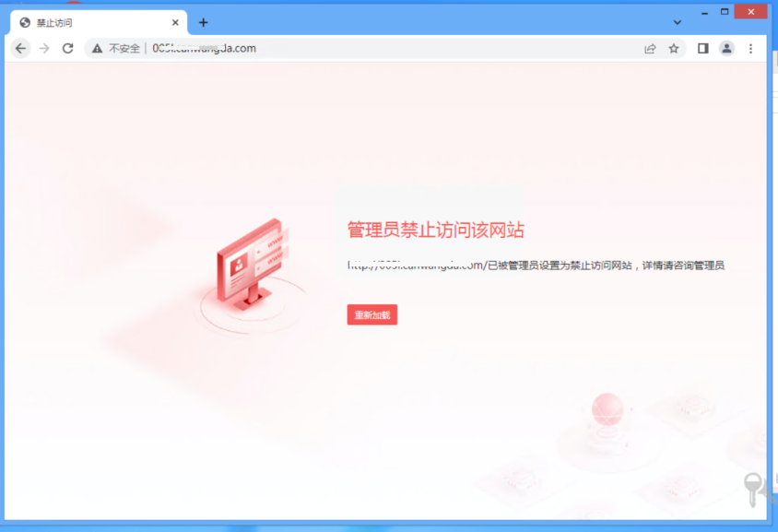Maximize the browser window
Image resolution: width=778 pixels, height=532 pixels.
tap(725, 11)
